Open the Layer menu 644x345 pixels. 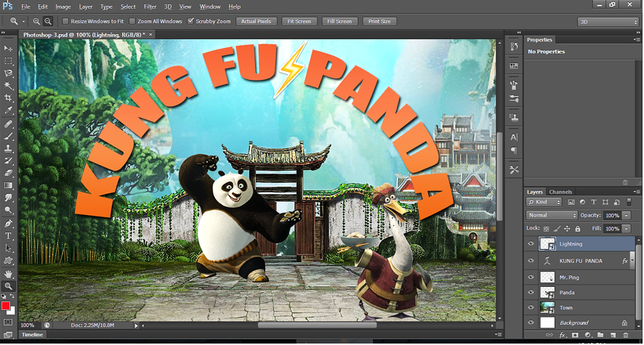tap(86, 7)
